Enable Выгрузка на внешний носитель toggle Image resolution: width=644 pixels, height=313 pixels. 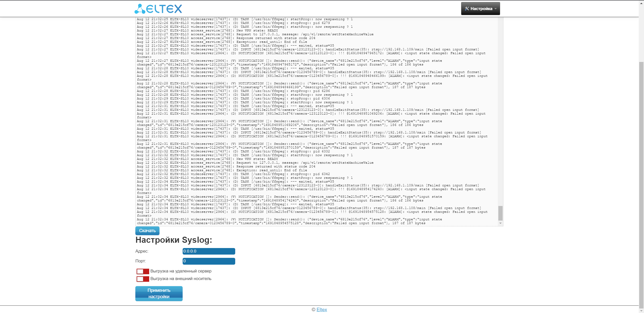click(x=143, y=279)
